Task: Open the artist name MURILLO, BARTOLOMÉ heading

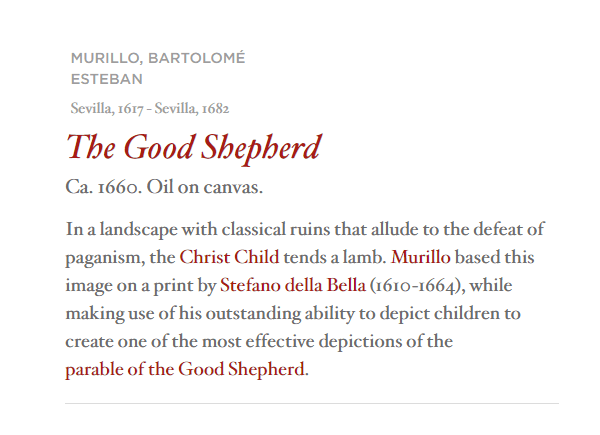Action: [158, 58]
